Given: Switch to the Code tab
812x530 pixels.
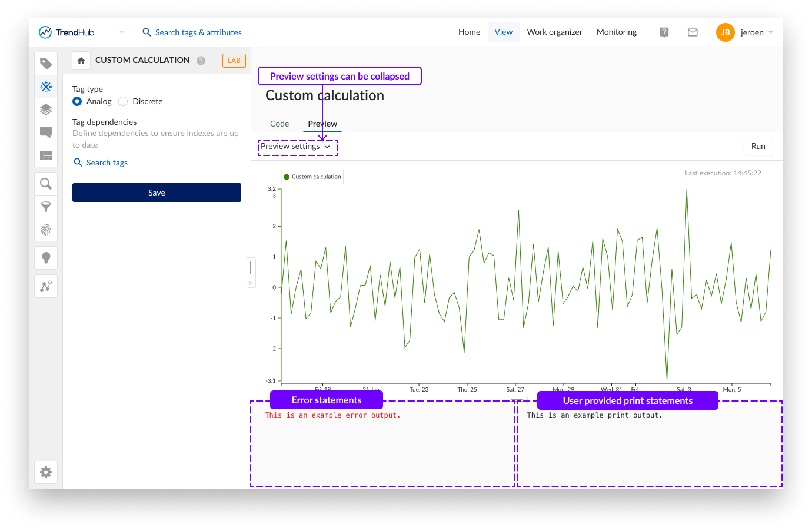Looking at the screenshot, I should coord(279,124).
